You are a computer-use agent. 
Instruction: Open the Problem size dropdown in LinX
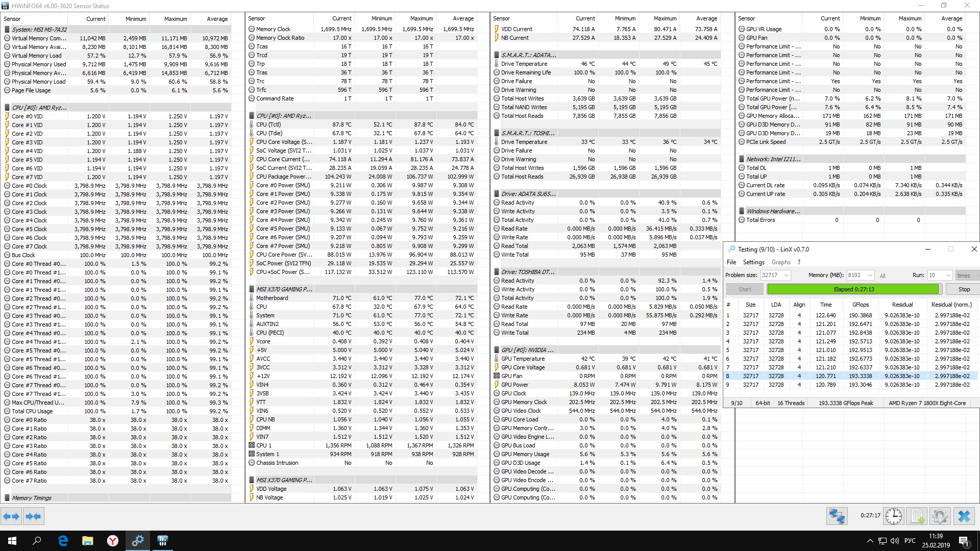click(787, 275)
